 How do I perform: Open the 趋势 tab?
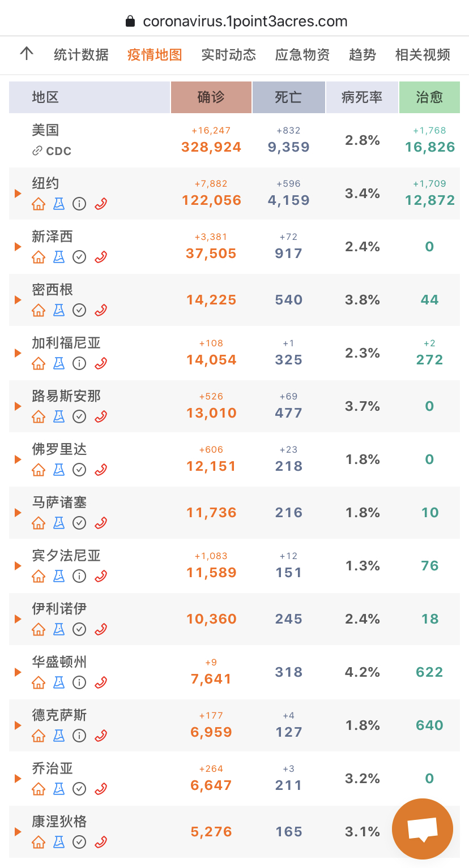(x=363, y=55)
